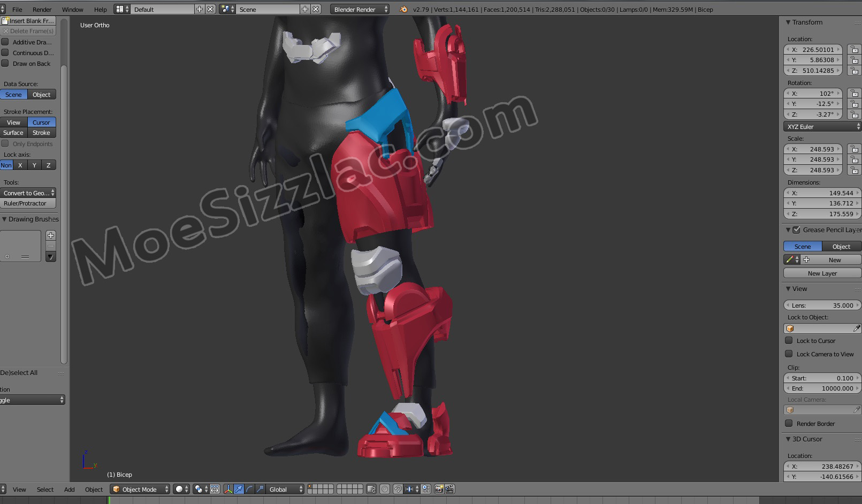
Task: Toggle the 3D manipulator axes icon
Action: click(228, 489)
